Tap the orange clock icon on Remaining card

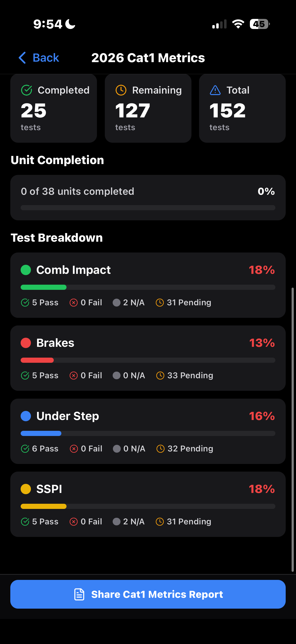click(121, 90)
